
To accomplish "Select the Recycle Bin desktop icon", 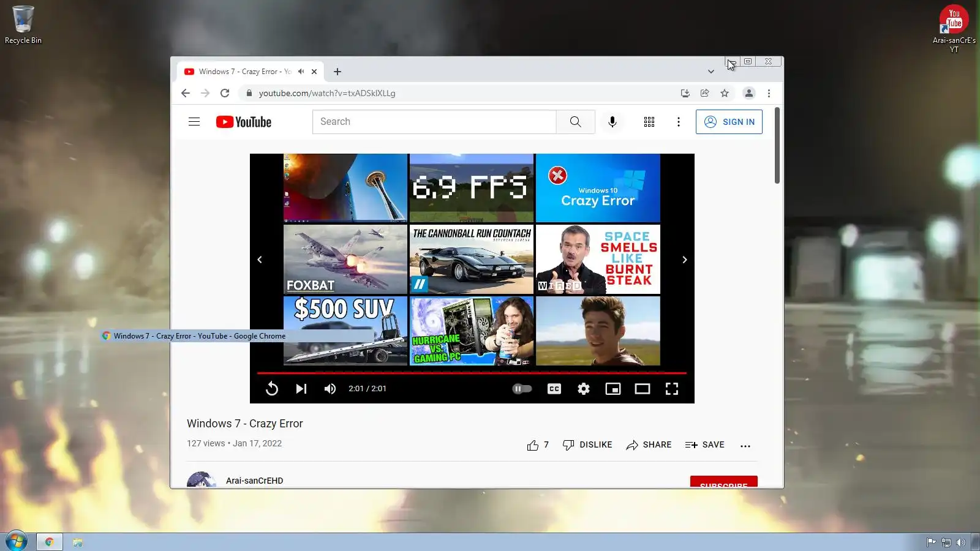I will click(23, 24).
